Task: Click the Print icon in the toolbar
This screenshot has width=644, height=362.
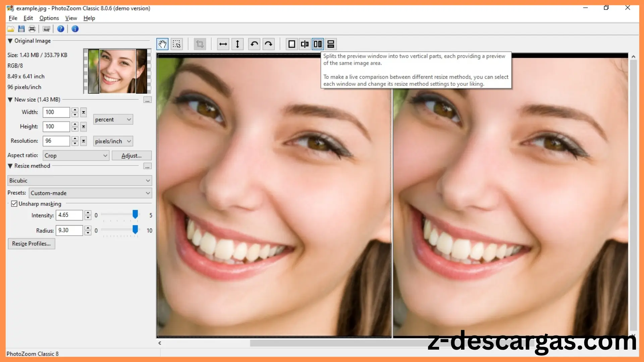Action: tap(32, 29)
